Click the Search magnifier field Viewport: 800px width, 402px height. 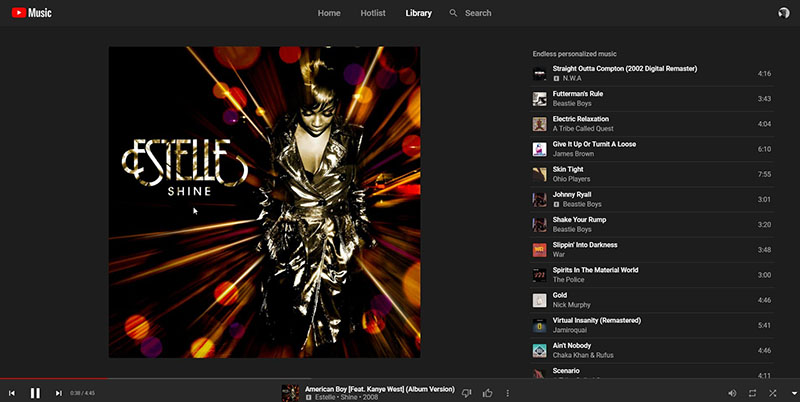[470, 13]
